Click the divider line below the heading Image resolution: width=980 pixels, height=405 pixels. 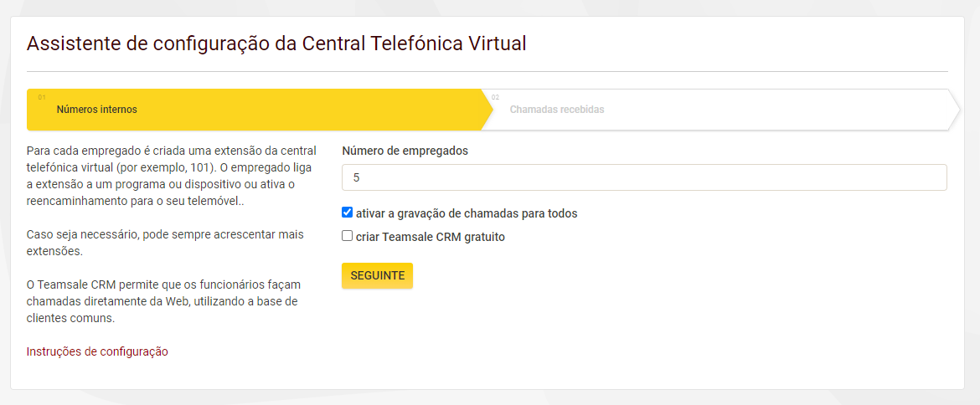coord(487,72)
